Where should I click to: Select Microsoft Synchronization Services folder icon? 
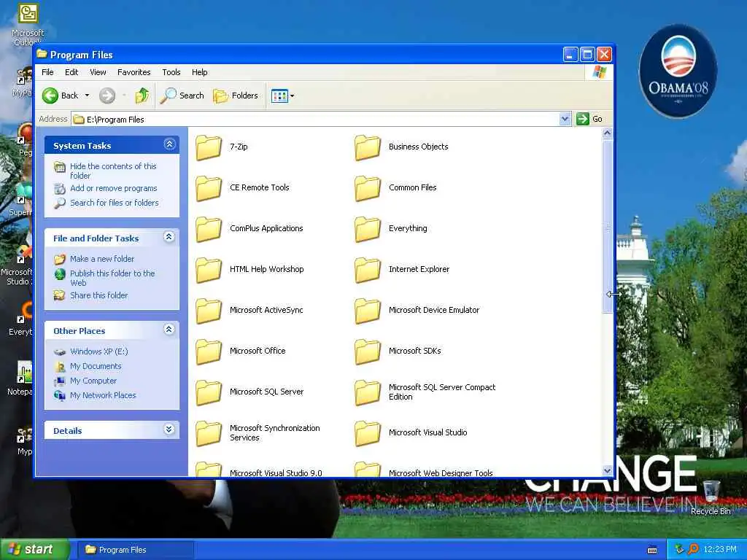[209, 433]
